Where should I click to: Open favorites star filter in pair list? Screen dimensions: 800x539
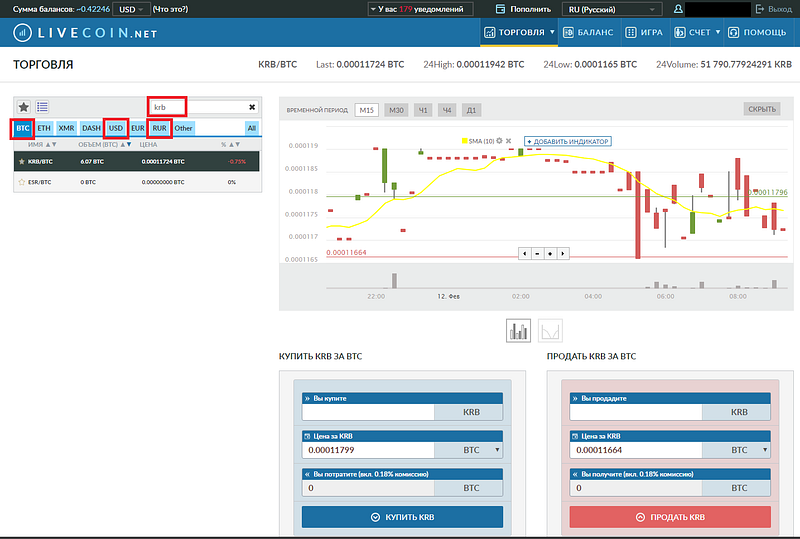tap(23, 107)
